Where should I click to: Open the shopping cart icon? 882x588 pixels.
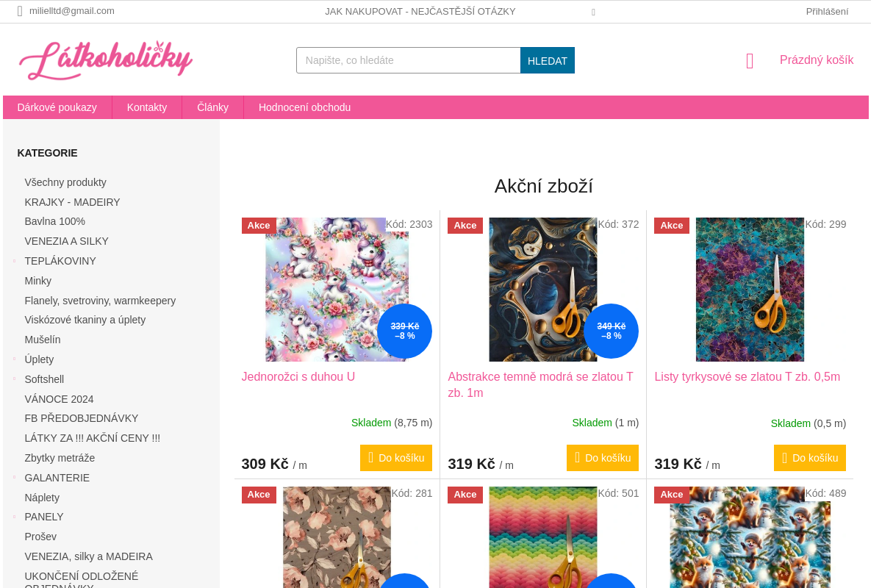[750, 61]
